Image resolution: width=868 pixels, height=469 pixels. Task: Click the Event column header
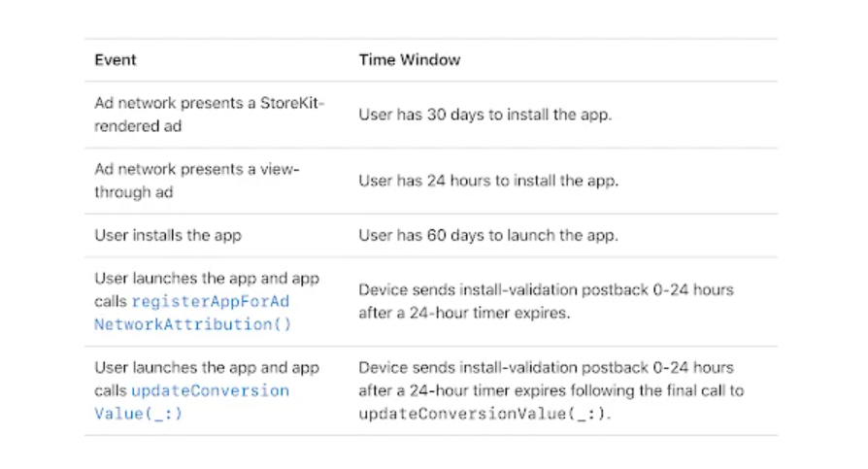tap(116, 60)
